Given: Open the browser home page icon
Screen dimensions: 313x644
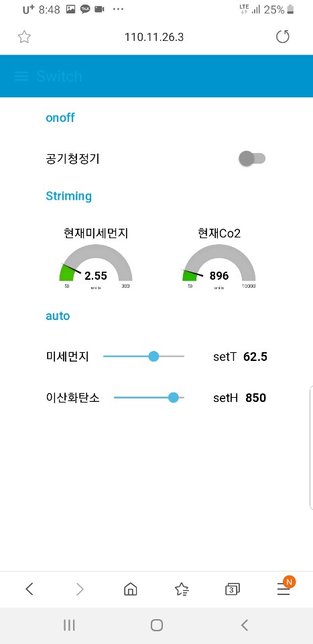Looking at the screenshot, I should pos(131,590).
